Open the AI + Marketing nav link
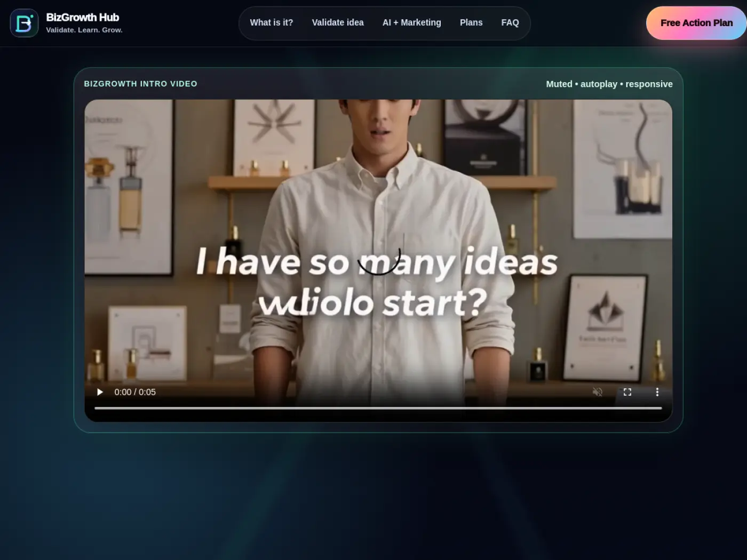 coord(412,22)
